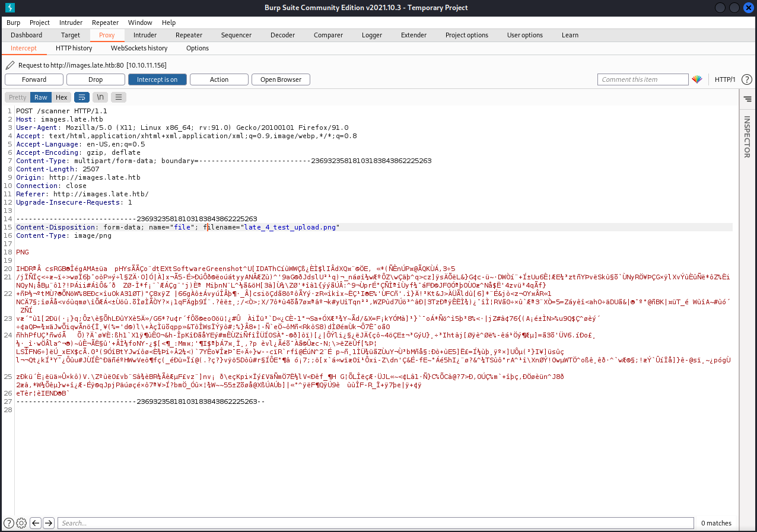This screenshot has height=532, width=757.
Task: Toggle line wrapping in message editor
Action: click(x=81, y=97)
